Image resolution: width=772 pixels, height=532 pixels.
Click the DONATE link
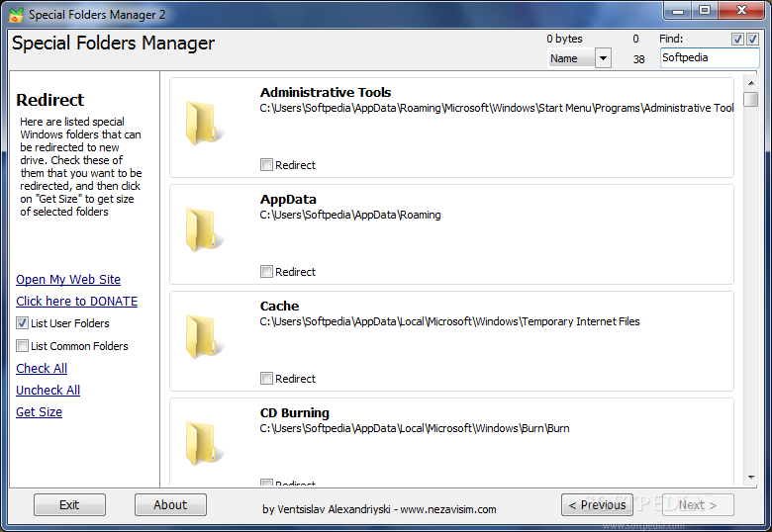point(77,301)
